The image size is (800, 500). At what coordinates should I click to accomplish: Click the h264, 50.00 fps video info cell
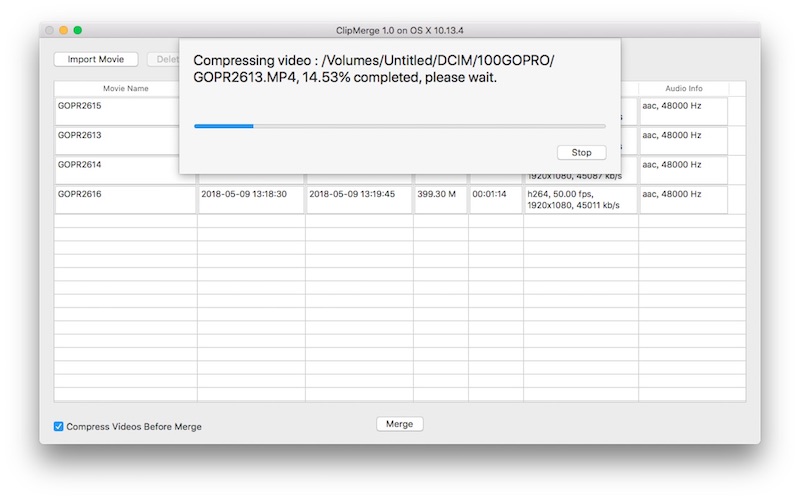[581, 199]
